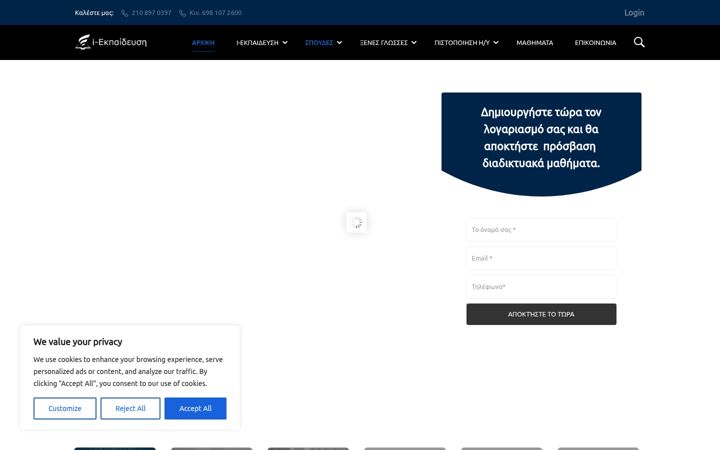Image resolution: width=720 pixels, height=450 pixels.
Task: Open the ΣΠΟΥΔΕΣ menu item
Action: [x=319, y=43]
